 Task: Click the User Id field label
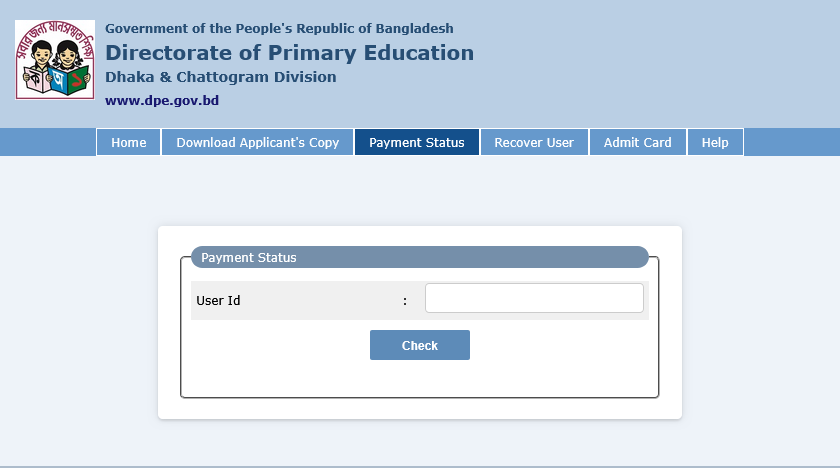click(218, 300)
